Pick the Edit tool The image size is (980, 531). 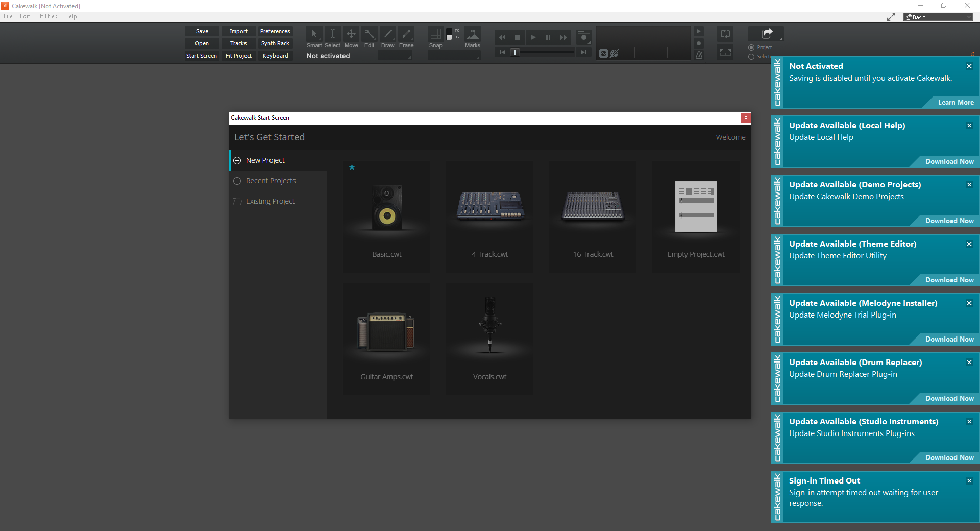click(369, 34)
